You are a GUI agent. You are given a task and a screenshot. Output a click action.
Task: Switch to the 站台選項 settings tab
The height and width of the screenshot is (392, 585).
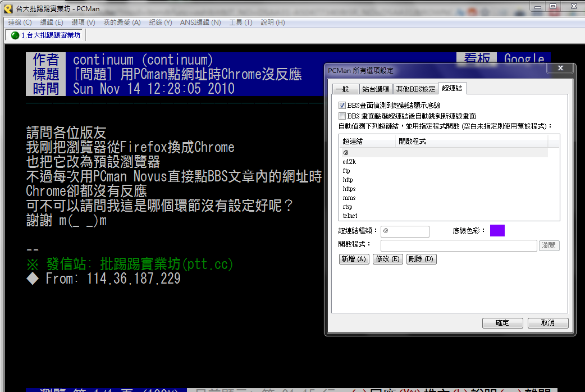click(376, 89)
